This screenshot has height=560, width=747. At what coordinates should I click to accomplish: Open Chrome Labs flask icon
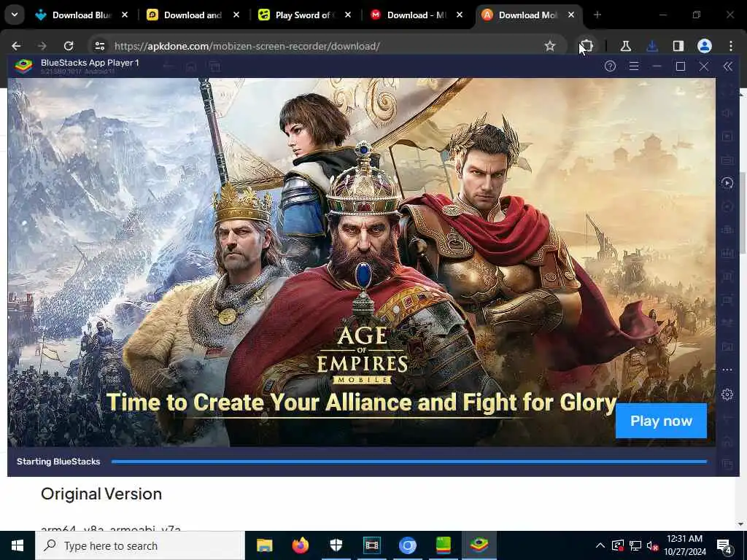point(625,46)
